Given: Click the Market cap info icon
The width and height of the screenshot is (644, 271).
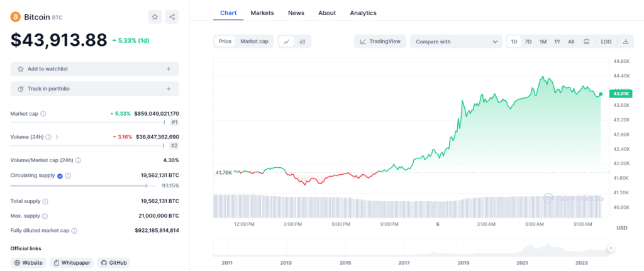Looking at the screenshot, I should [x=43, y=114].
